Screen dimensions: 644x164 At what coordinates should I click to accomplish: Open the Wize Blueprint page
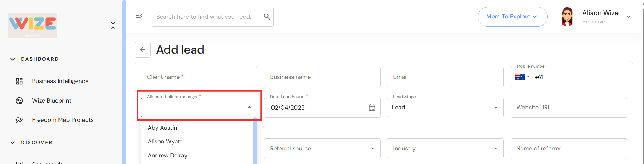pyautogui.click(x=52, y=101)
